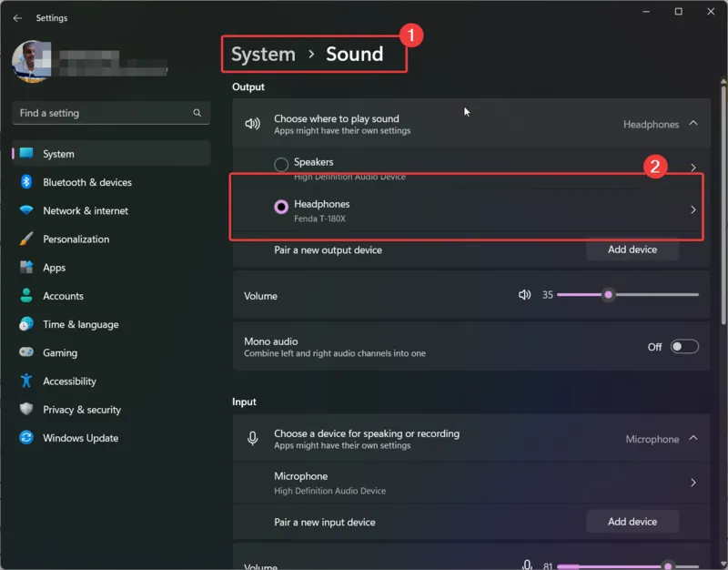The image size is (728, 570).
Task: Go to Privacy & security settings
Action: 81,410
